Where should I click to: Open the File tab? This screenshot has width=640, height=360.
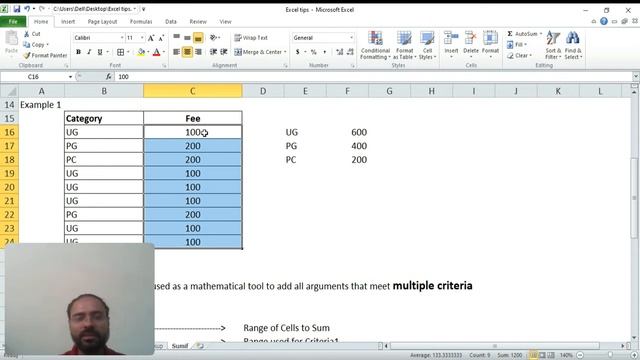pyautogui.click(x=13, y=22)
